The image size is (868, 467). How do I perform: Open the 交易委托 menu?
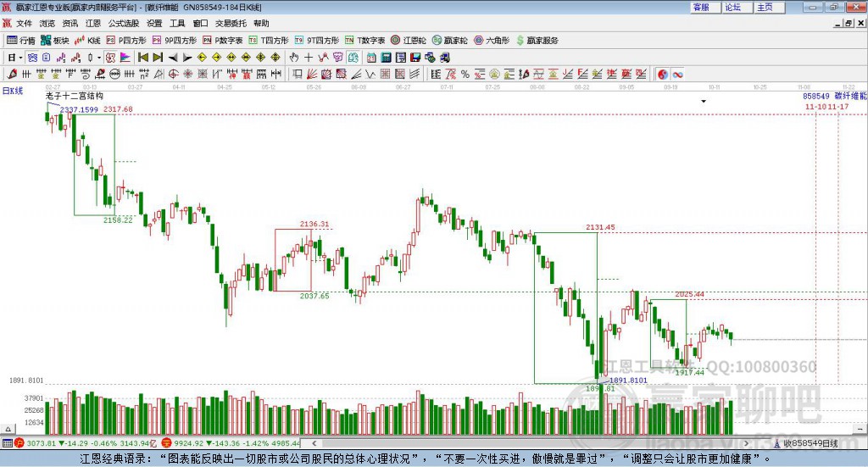click(231, 23)
